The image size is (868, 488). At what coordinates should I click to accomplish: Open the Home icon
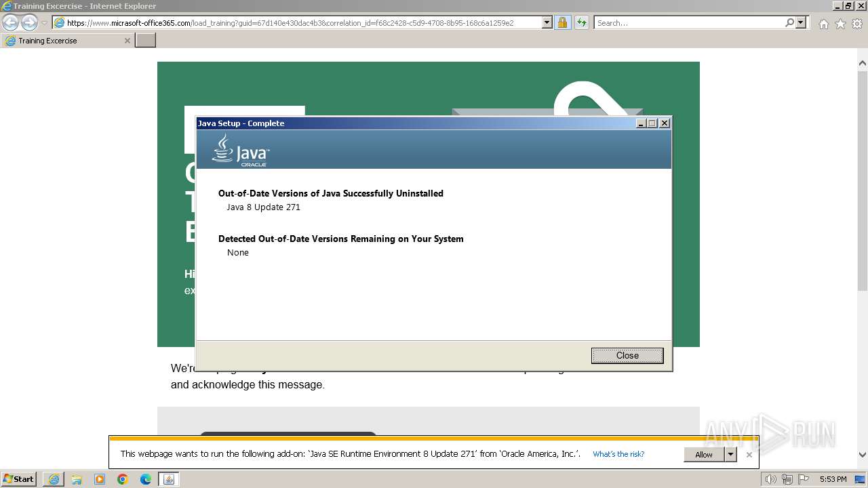(x=823, y=24)
